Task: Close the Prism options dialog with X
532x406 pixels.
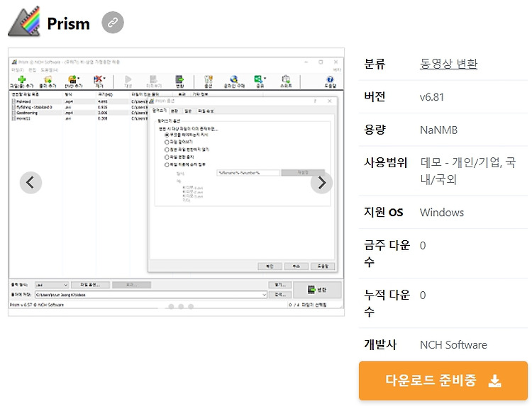Action: 329,101
